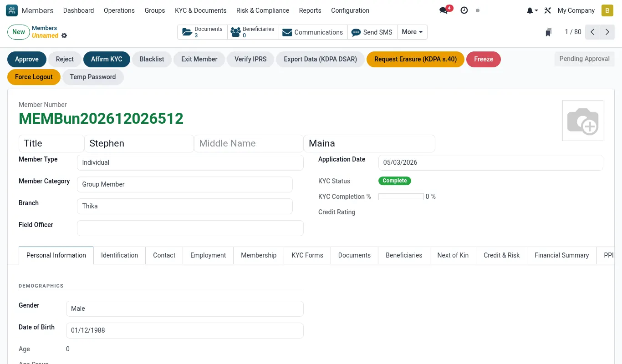Screen dimensions: 622x364
Task: Open the notifications bell icon
Action: tap(532, 10)
